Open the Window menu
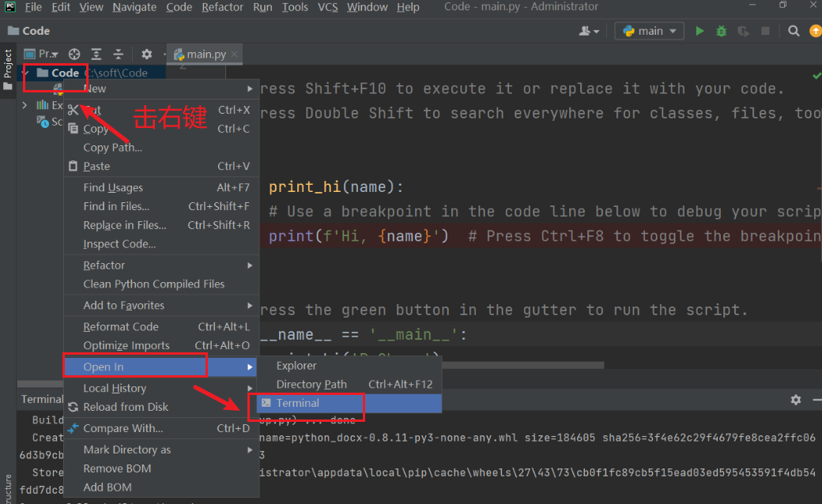The width and height of the screenshot is (822, 504). tap(367, 7)
